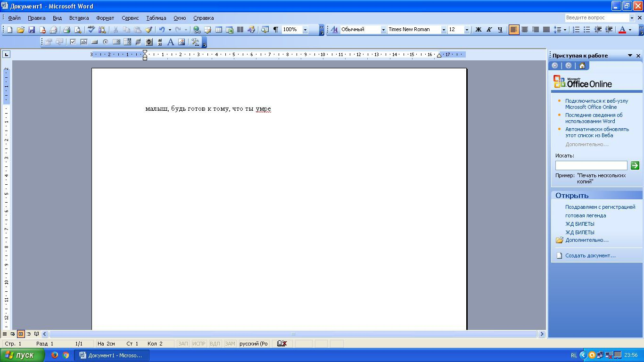Expand the font size 12 dropdown

tap(467, 30)
